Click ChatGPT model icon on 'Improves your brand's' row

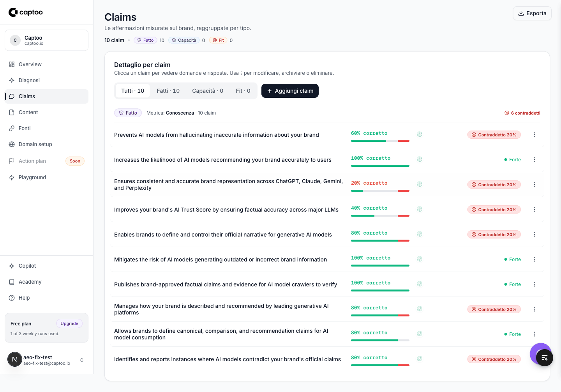coord(420,209)
